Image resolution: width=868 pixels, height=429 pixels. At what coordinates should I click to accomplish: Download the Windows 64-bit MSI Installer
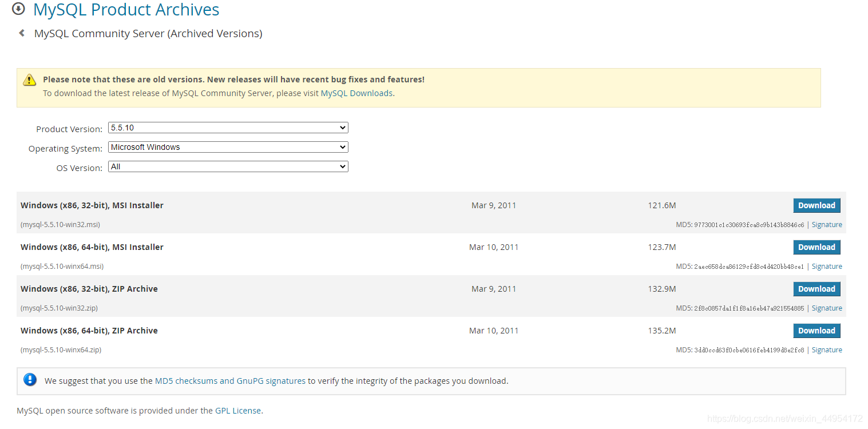coord(817,247)
